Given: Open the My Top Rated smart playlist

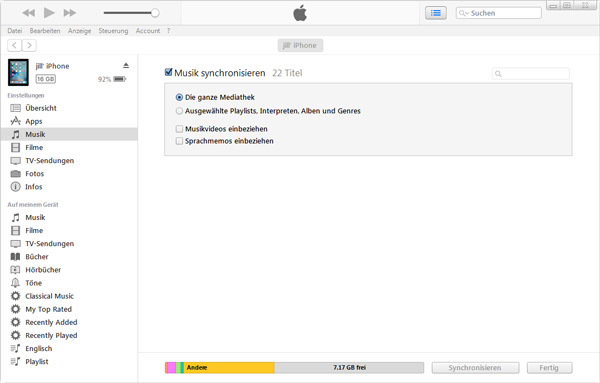Looking at the screenshot, I should (x=69, y=309).
